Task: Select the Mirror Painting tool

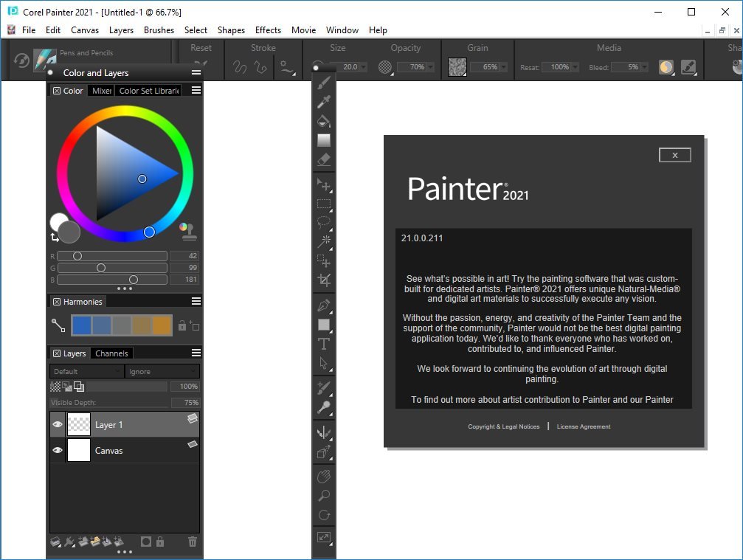Action: coord(324,432)
